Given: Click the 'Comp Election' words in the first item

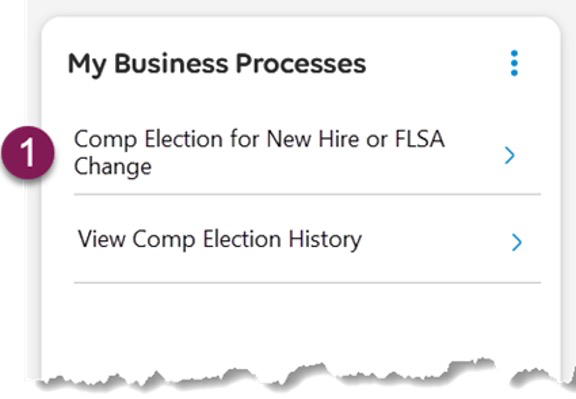Looking at the screenshot, I should [148, 140].
